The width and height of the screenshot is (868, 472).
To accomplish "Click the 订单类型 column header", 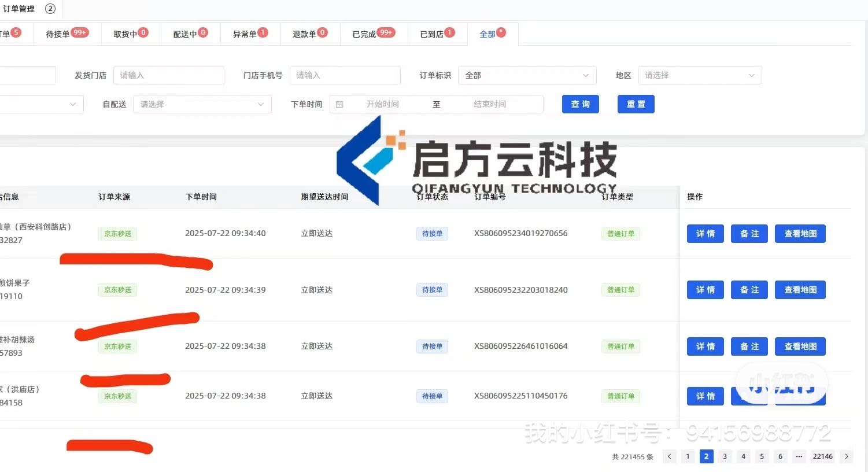I will 617,197.
